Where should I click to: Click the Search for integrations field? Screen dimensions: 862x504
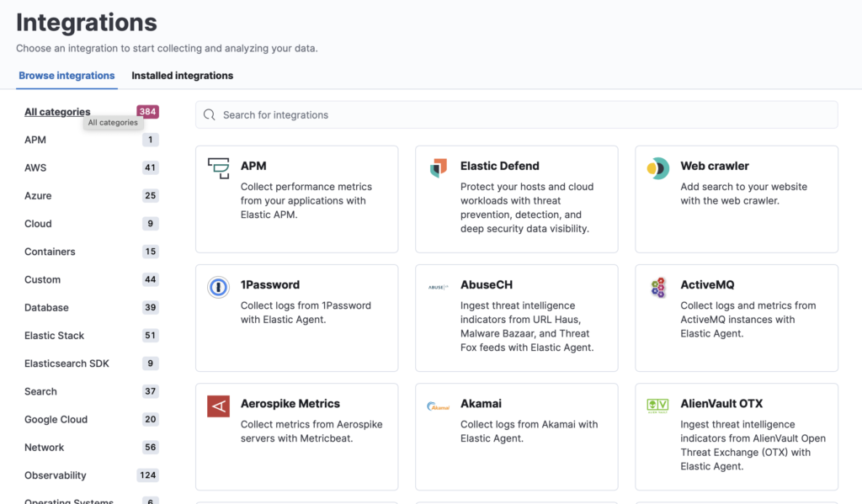coord(516,114)
